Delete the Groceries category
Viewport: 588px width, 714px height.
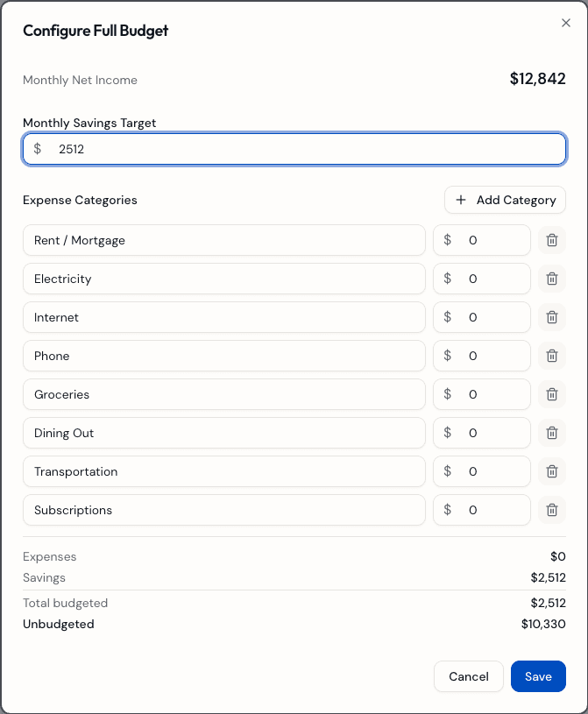point(551,394)
